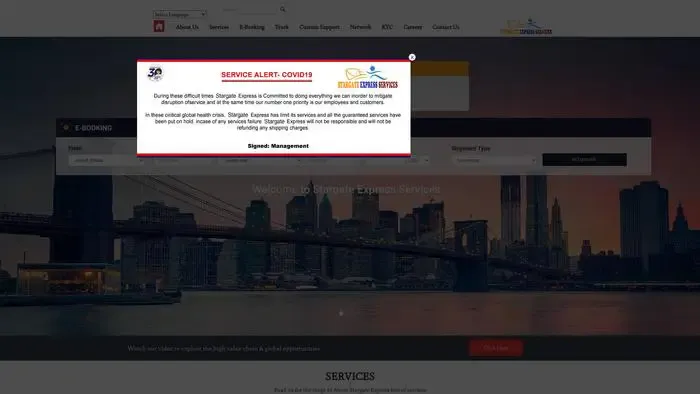700x394 pixels.
Task: Open the Shipment Type dropdown
Action: (x=494, y=160)
